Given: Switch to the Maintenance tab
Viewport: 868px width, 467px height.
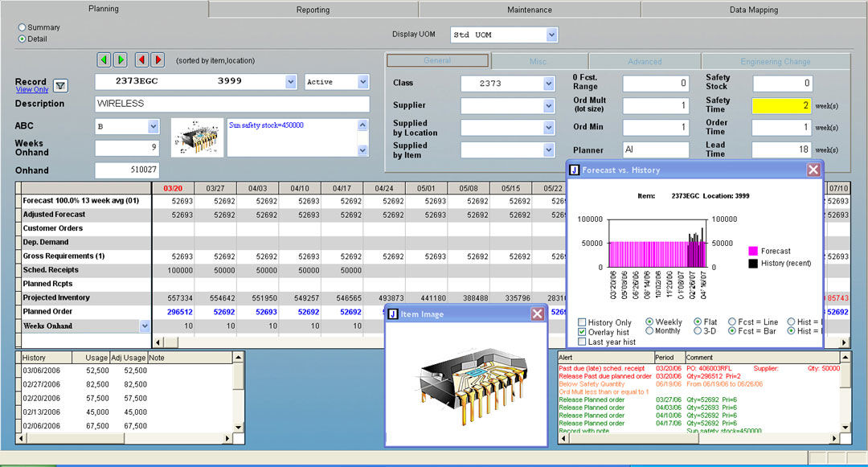Looking at the screenshot, I should 529,10.
